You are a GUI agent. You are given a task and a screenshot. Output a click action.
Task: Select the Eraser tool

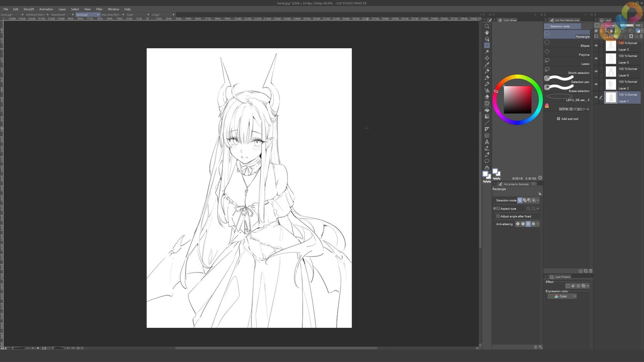point(487,97)
